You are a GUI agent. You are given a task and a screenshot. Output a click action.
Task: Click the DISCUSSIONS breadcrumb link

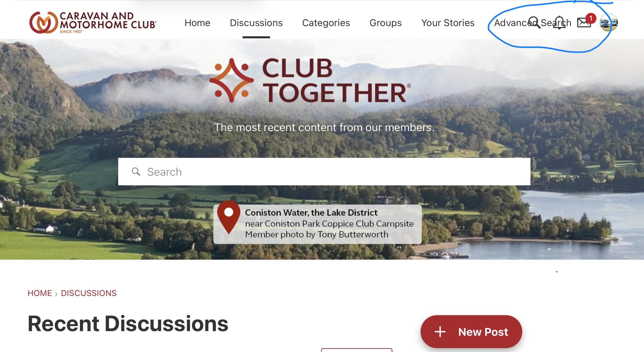pos(89,293)
